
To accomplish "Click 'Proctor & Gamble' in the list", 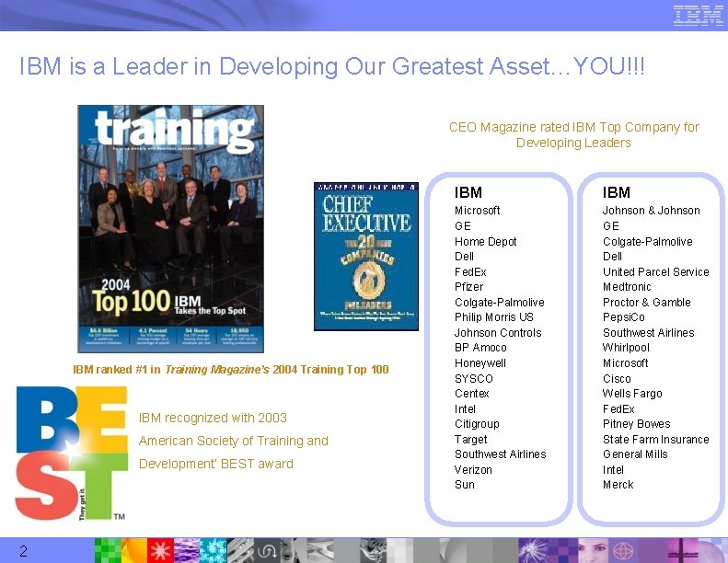I will pos(646,302).
